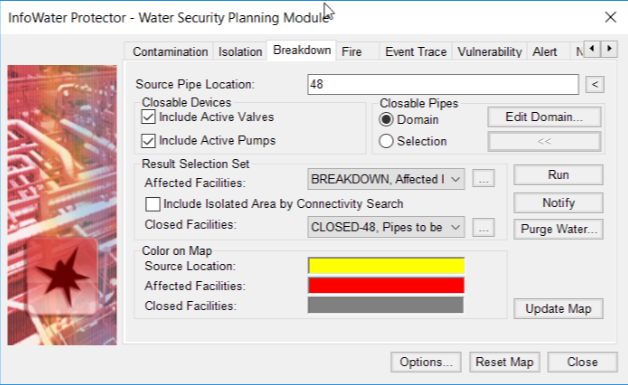Click the Run button
The image size is (628, 385).
click(558, 175)
